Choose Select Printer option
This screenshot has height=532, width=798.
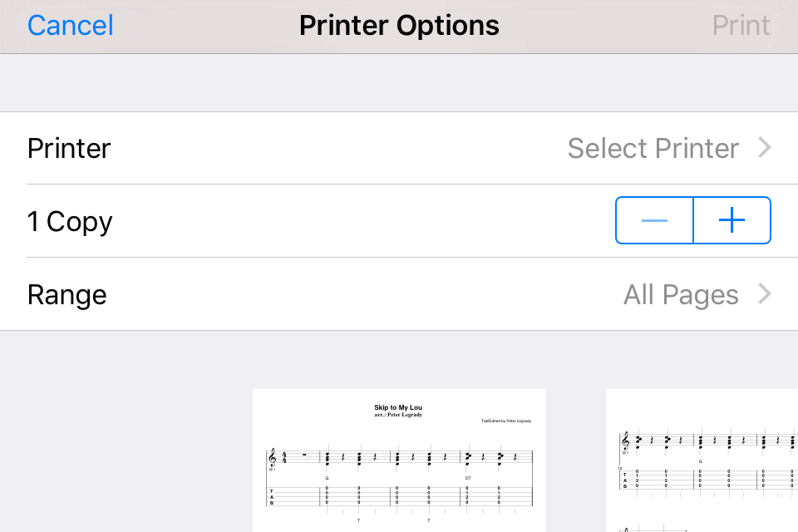pyautogui.click(x=653, y=148)
